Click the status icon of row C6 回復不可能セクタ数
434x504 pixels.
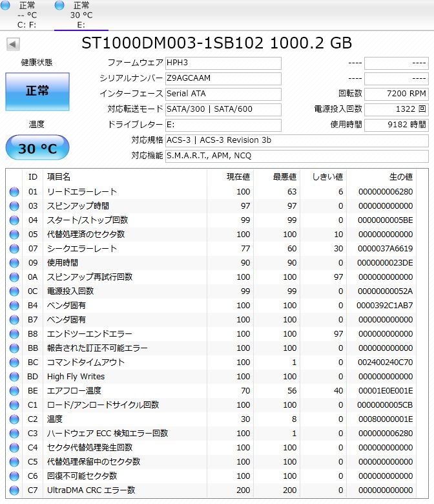[x=14, y=476]
